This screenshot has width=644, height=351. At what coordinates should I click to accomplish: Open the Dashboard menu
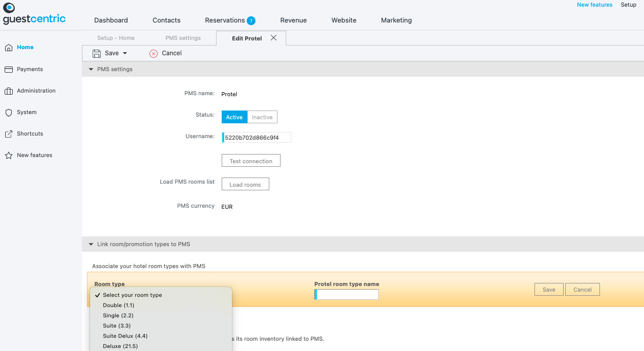click(x=111, y=20)
